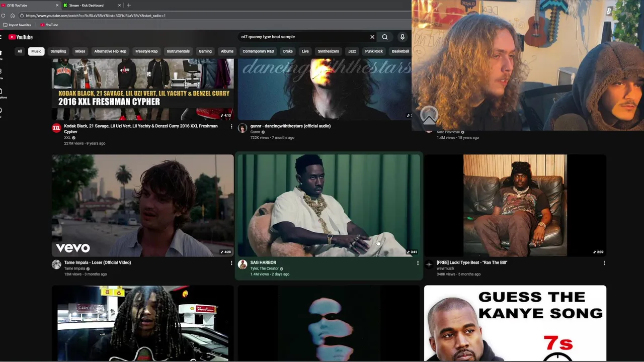Play the gas station dreadlocks video thumbnail
The width and height of the screenshot is (644, 362).
coord(142,323)
